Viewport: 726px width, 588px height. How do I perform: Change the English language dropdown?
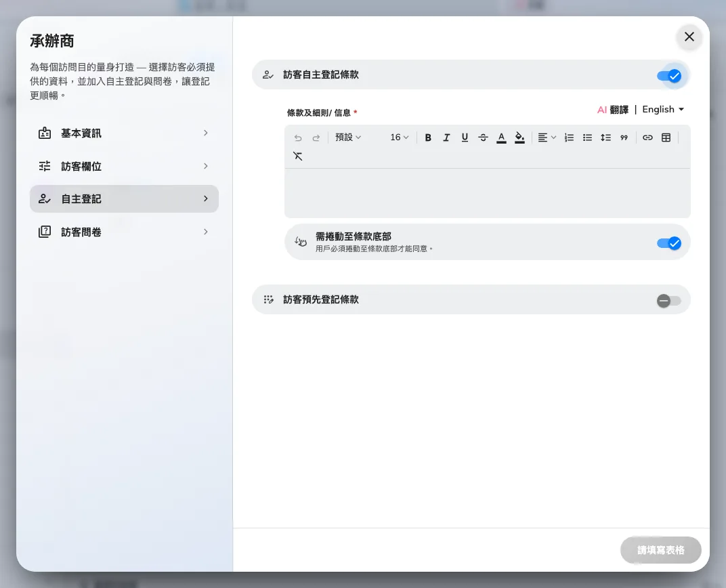[x=663, y=109]
